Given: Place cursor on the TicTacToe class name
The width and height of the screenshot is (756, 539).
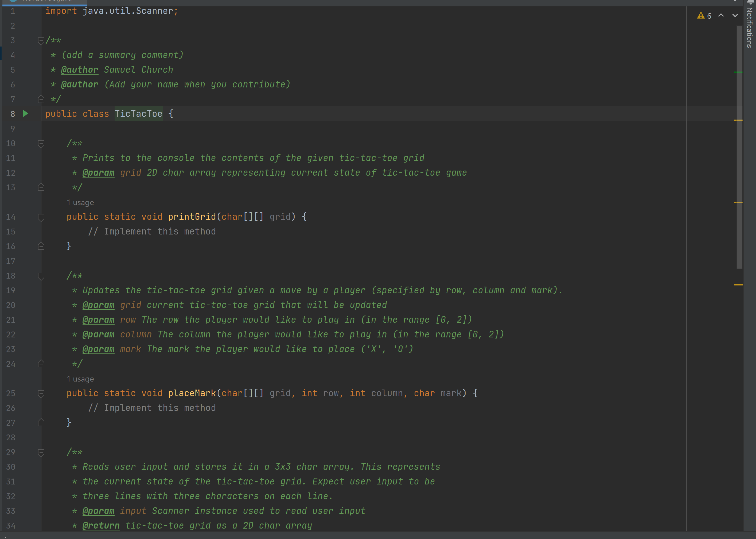Looking at the screenshot, I should (x=139, y=114).
